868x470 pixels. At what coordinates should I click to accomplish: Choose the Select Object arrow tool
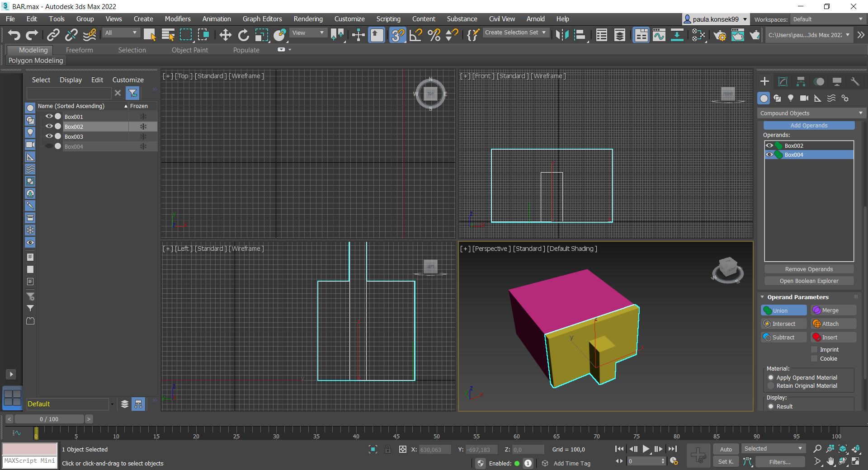coord(150,35)
